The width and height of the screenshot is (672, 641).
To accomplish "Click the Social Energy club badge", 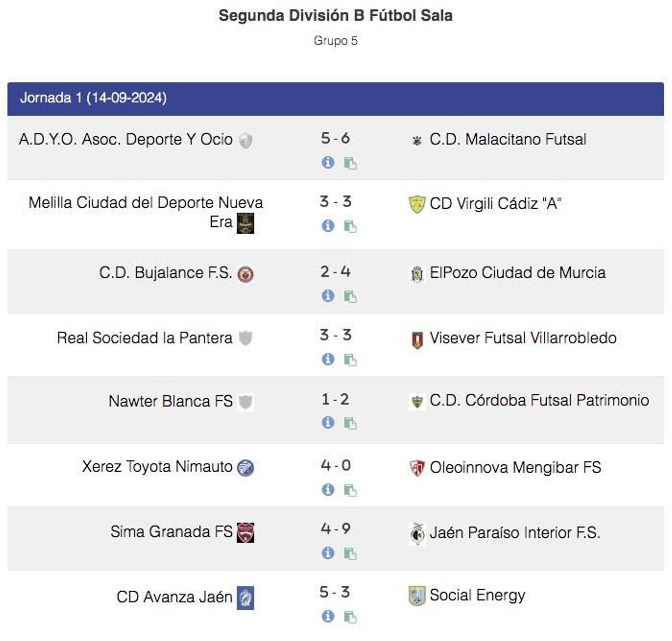I will [x=417, y=595].
